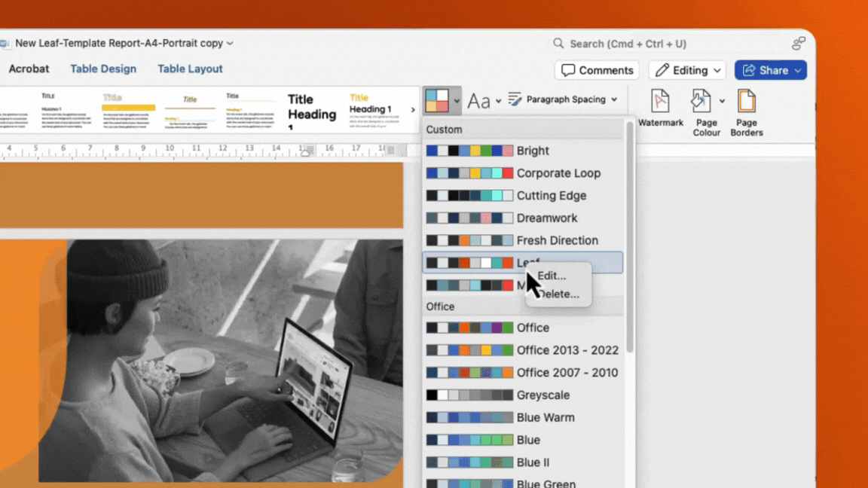The image size is (868, 488).
Task: Click the settings gear near the search bar
Action: (x=798, y=43)
